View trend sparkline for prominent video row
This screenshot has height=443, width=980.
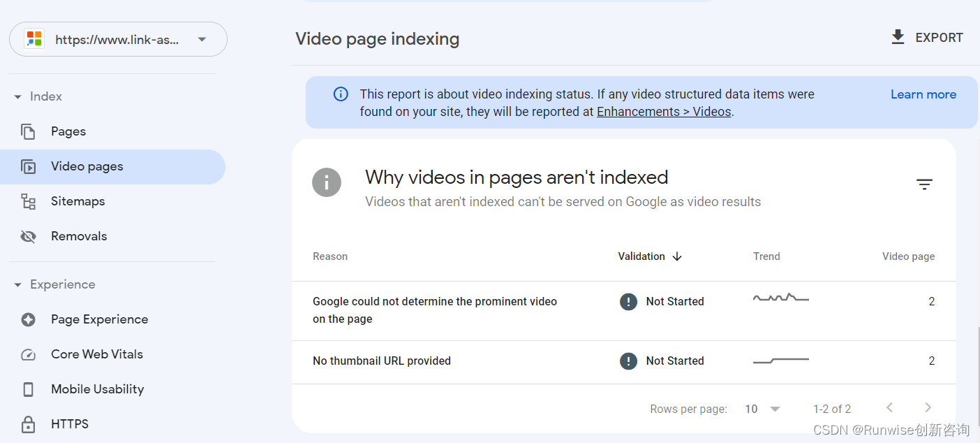point(780,298)
